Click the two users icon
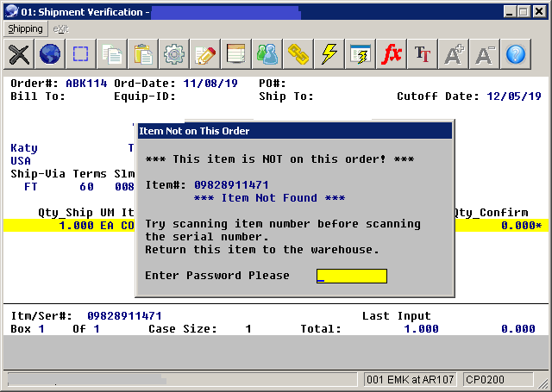552x392 pixels. [x=267, y=54]
